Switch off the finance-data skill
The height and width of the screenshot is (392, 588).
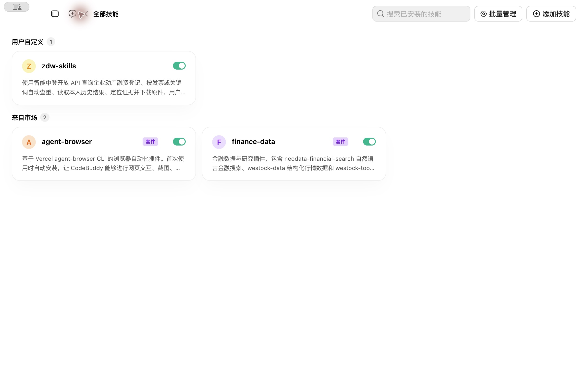point(369,142)
